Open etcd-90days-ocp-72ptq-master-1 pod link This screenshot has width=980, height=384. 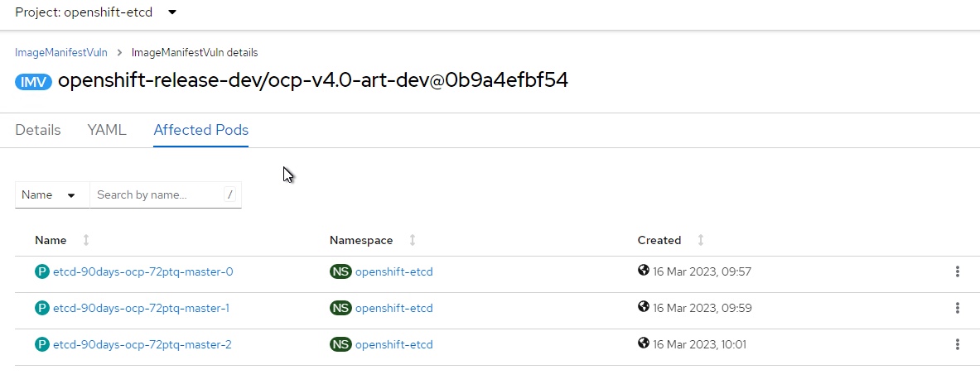(142, 309)
